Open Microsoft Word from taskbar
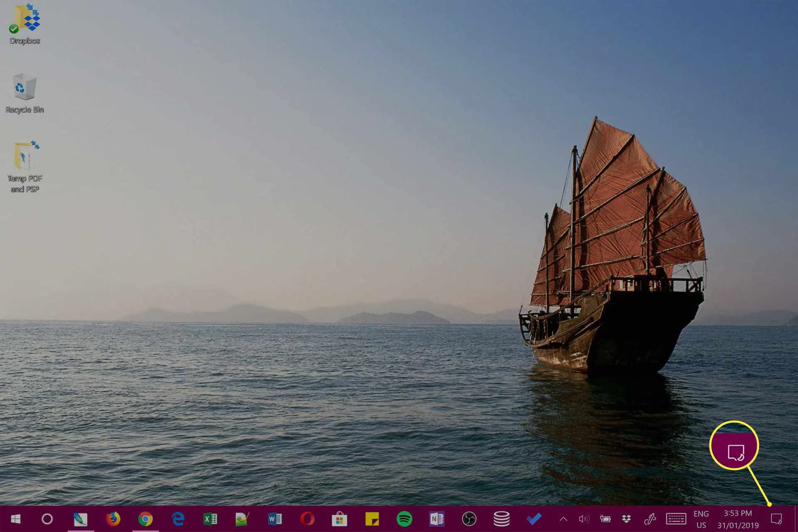Image resolution: width=798 pixels, height=532 pixels. tap(275, 519)
